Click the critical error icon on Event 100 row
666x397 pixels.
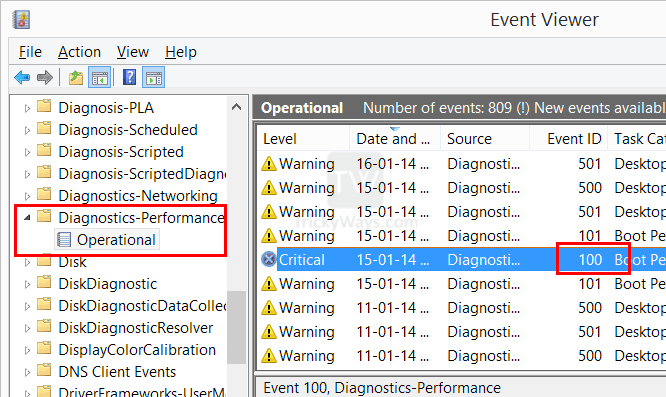point(268,259)
